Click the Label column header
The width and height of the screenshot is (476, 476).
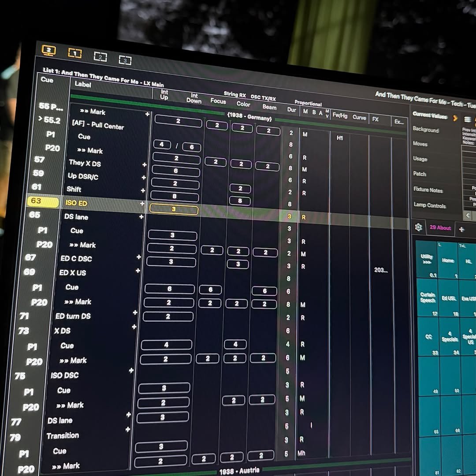83,84
